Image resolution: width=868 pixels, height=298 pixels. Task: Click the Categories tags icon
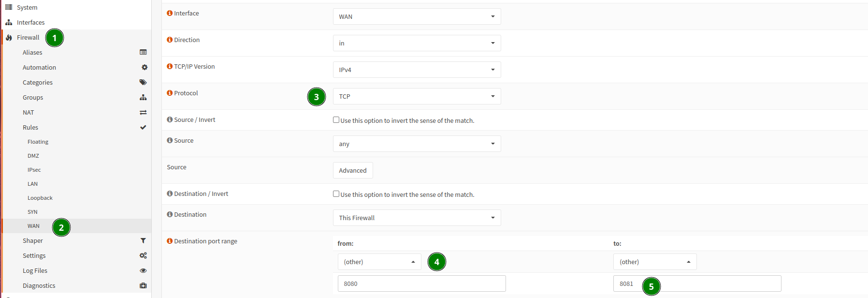(x=143, y=82)
